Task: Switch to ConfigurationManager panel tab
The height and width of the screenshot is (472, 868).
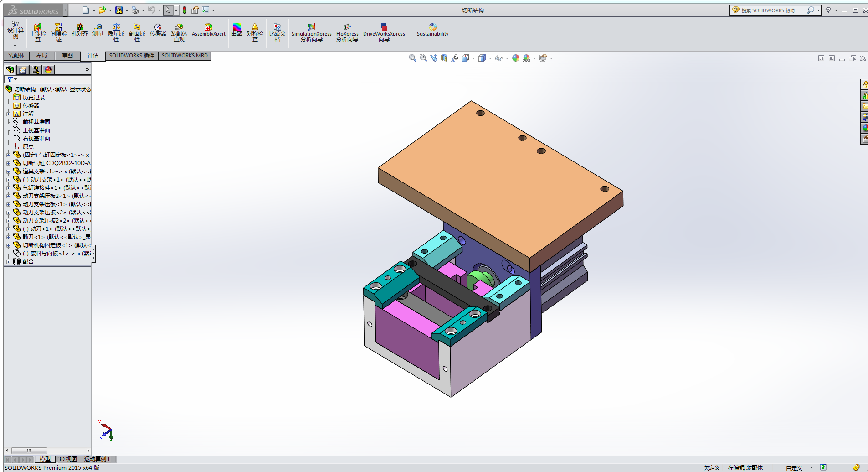Action: click(36, 70)
